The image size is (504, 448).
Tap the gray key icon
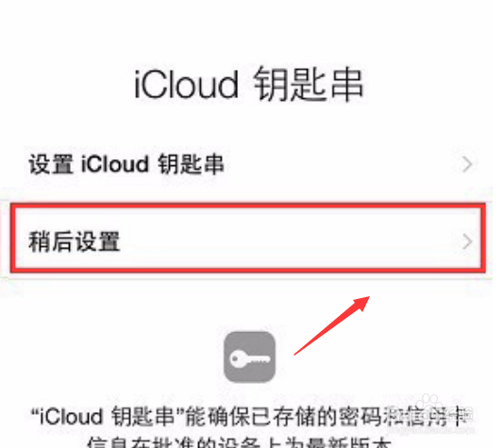(x=249, y=357)
